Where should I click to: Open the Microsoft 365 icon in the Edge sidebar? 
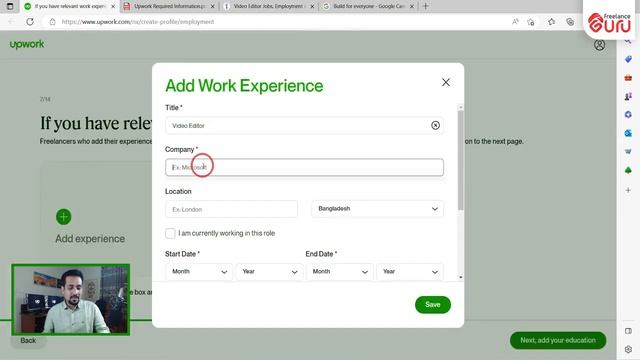point(628,115)
